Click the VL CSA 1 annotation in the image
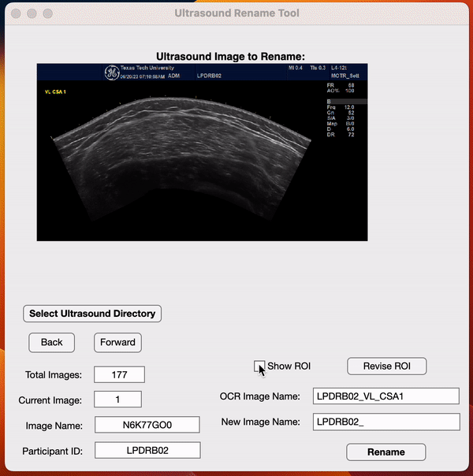This screenshot has width=473, height=476. [55, 91]
